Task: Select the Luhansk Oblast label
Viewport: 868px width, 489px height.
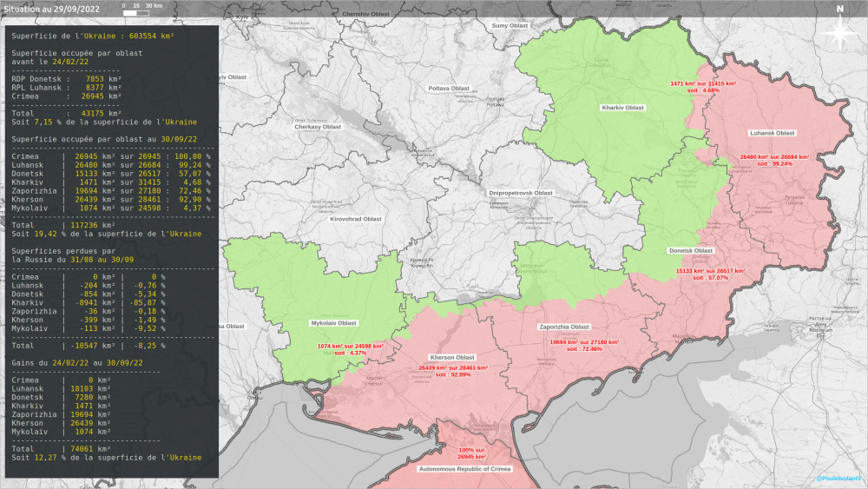Action: pyautogui.click(x=772, y=133)
